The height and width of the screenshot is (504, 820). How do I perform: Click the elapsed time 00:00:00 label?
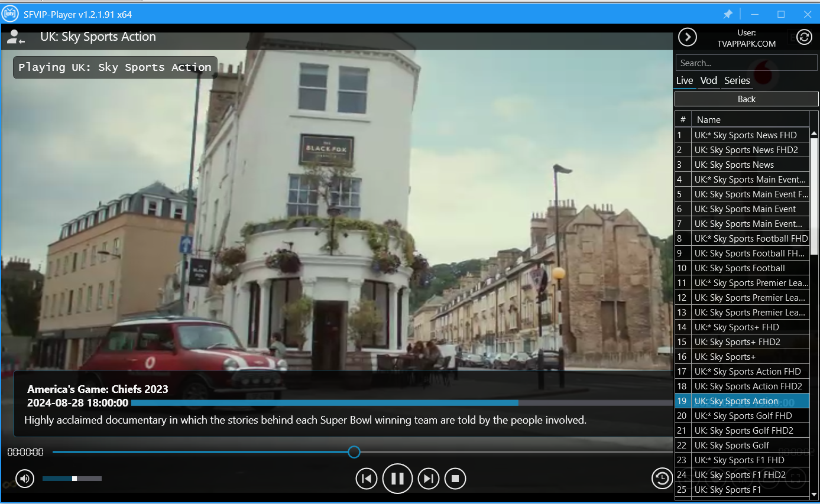point(25,453)
